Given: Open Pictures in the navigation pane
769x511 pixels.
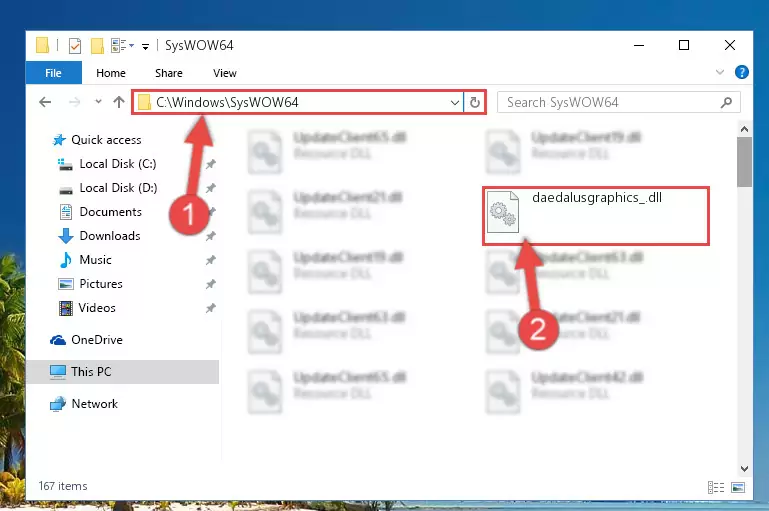Looking at the screenshot, I should pyautogui.click(x=101, y=284).
